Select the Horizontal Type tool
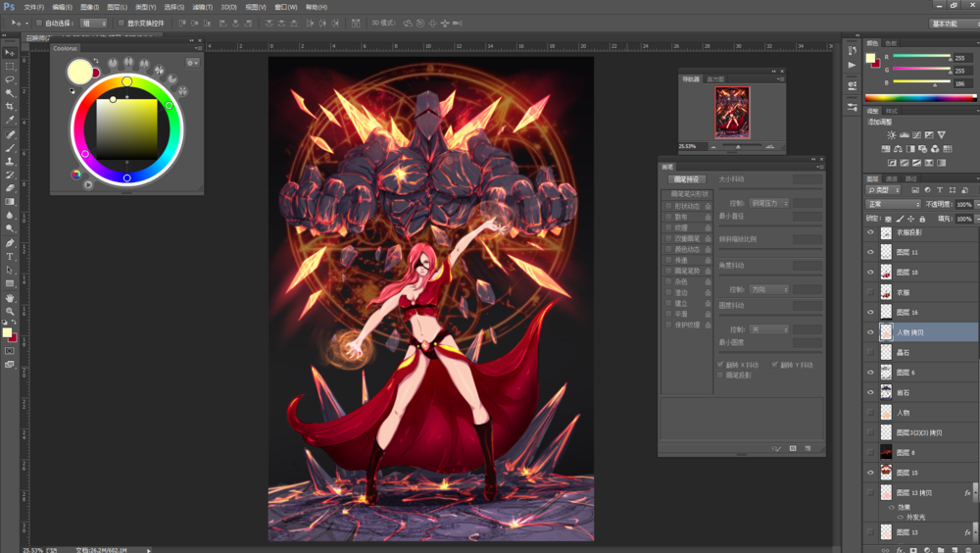The width and height of the screenshot is (980, 553). click(x=10, y=256)
